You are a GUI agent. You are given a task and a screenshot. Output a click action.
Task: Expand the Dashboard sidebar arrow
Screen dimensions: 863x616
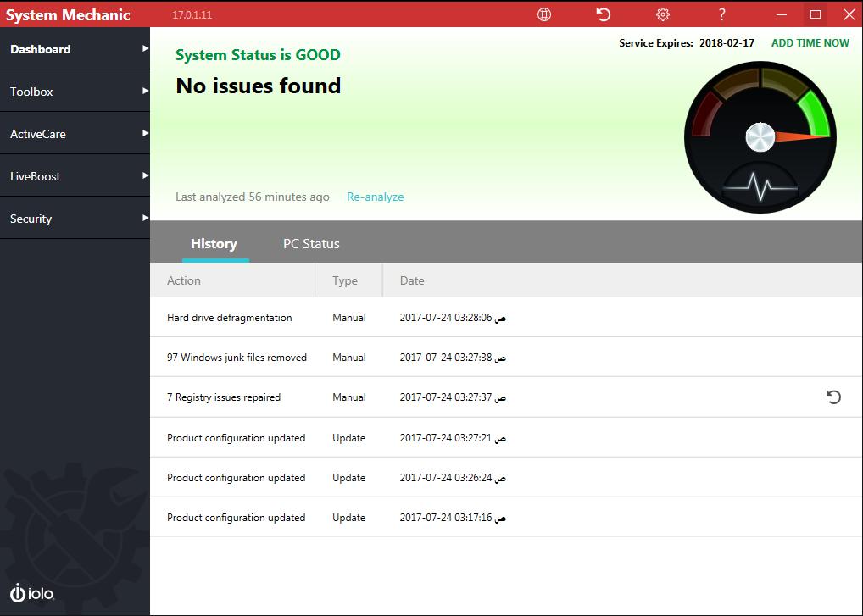[x=145, y=48]
